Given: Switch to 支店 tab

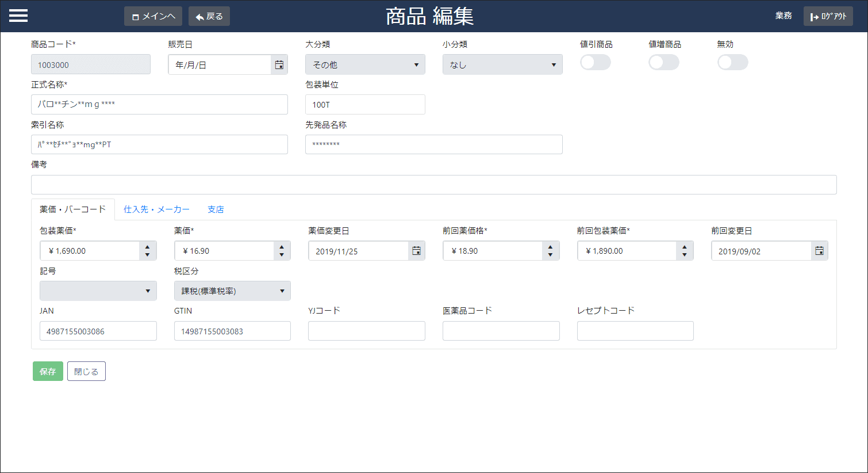Looking at the screenshot, I should tap(216, 209).
